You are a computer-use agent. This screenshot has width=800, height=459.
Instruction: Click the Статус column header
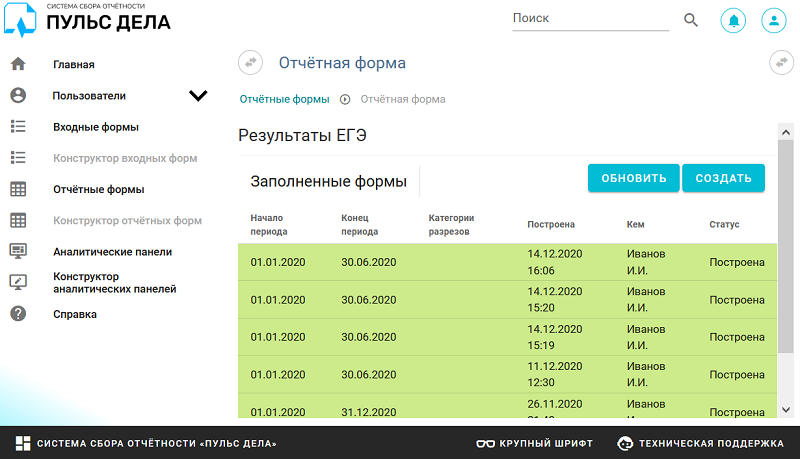[x=724, y=224]
